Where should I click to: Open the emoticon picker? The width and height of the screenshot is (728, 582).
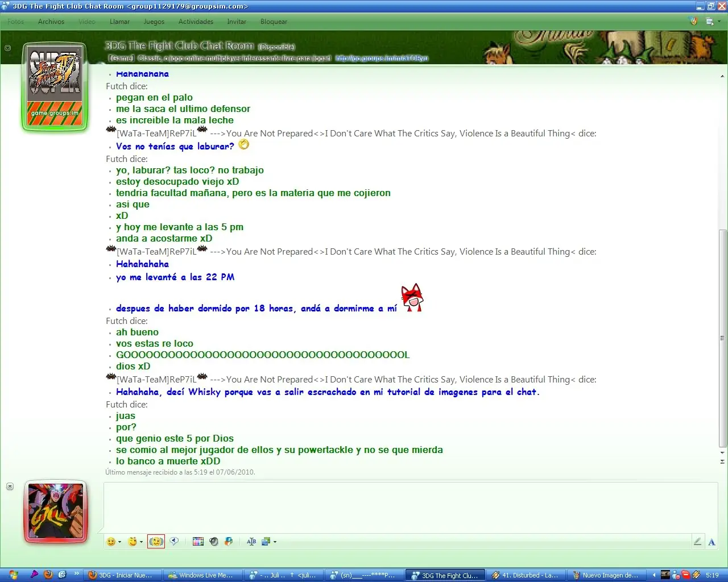pos(110,542)
